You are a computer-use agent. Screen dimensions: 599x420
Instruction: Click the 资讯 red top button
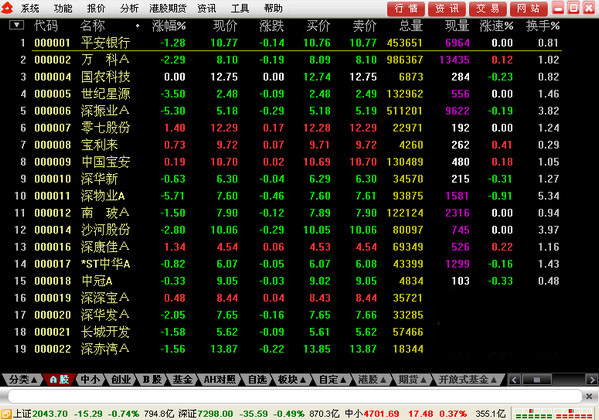tap(447, 9)
